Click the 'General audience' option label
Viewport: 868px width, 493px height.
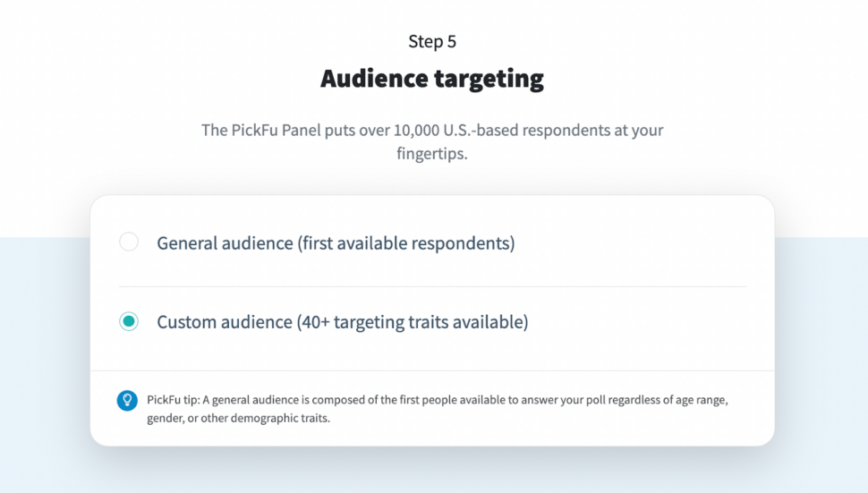pos(225,243)
